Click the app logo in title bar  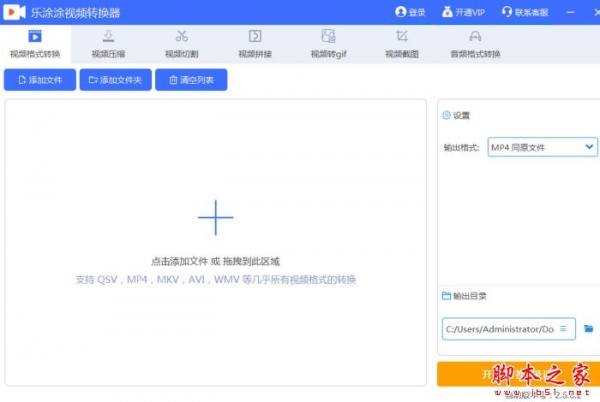point(15,12)
